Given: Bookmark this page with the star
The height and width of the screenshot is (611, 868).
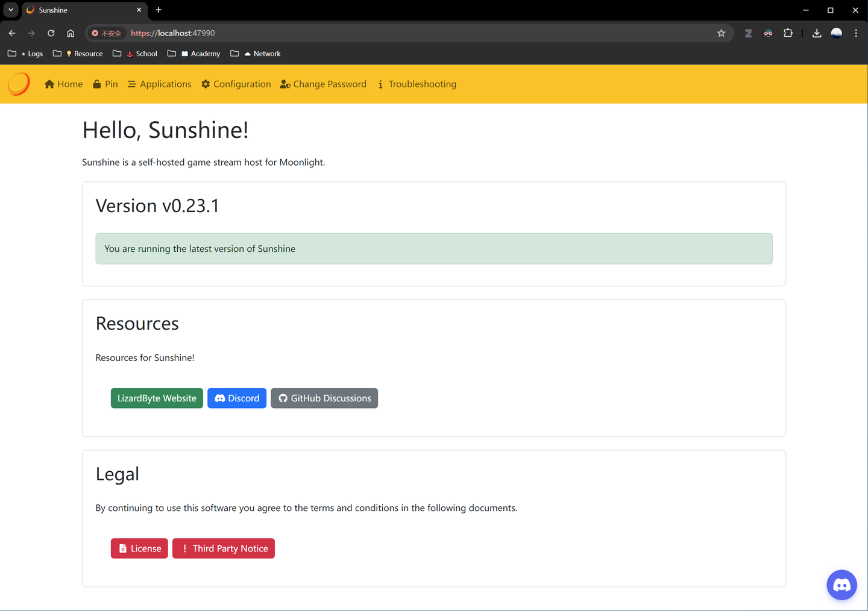Looking at the screenshot, I should (x=721, y=33).
